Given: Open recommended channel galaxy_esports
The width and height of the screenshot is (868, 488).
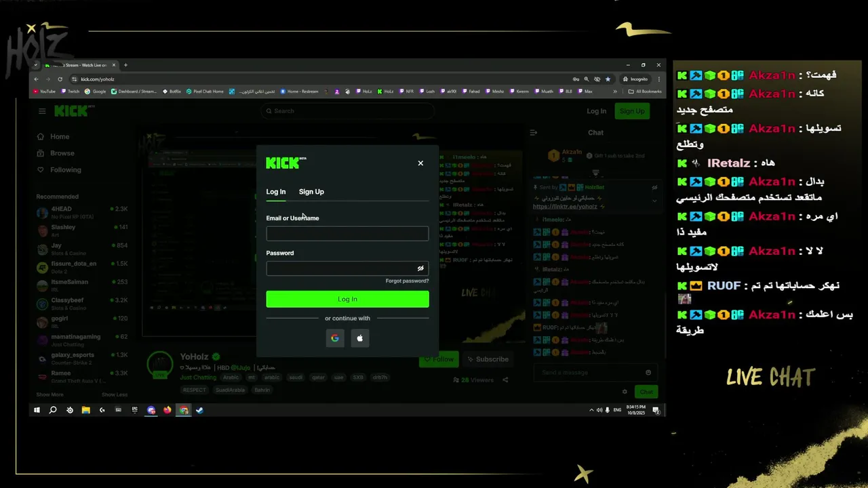Looking at the screenshot, I should [x=81, y=359].
